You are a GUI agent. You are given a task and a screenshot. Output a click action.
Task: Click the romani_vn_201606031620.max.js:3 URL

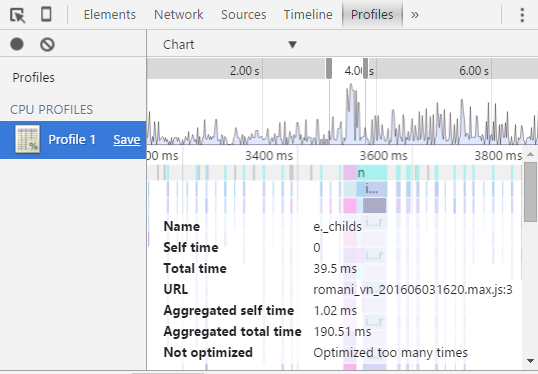pyautogui.click(x=413, y=290)
